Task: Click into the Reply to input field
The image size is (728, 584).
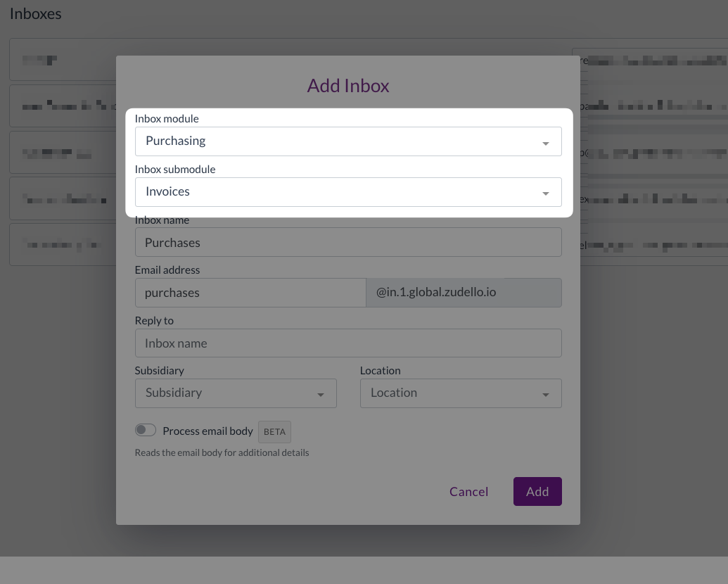Action: pyautogui.click(x=348, y=343)
